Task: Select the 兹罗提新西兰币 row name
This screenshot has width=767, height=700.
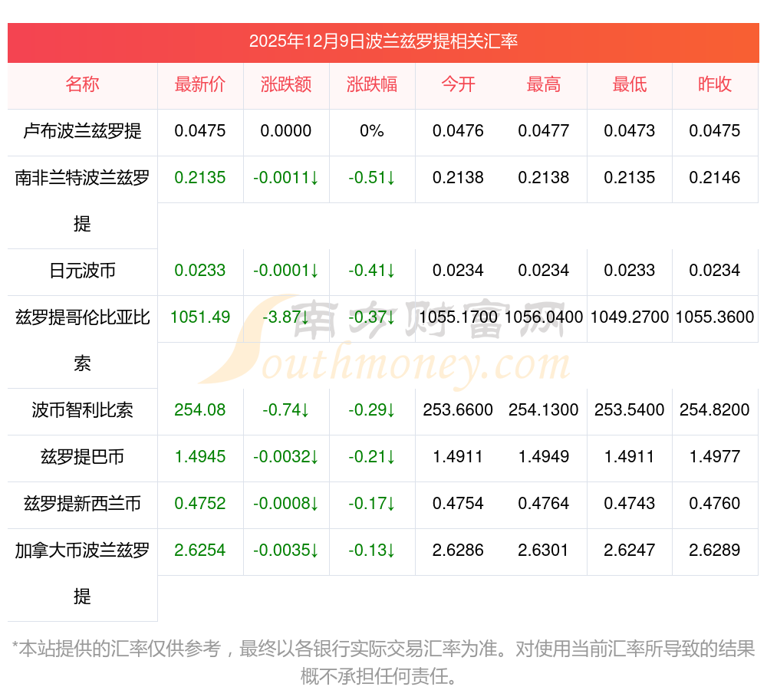Action: point(82,504)
